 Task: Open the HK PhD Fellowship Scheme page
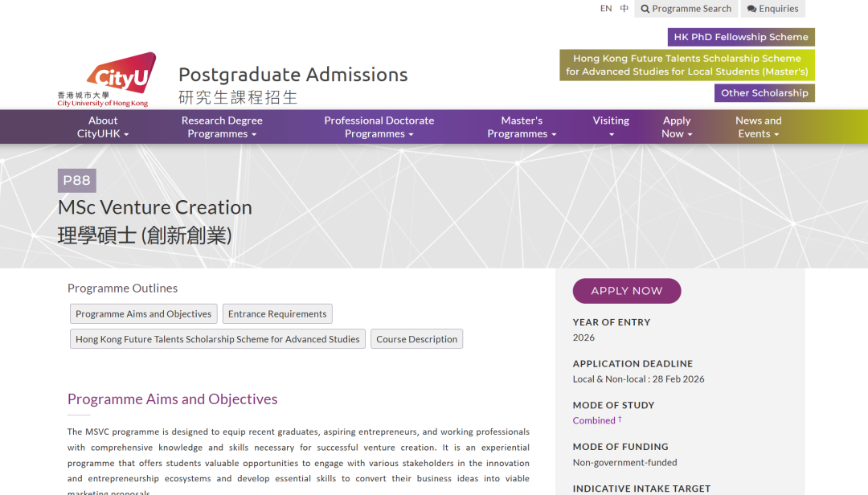740,37
